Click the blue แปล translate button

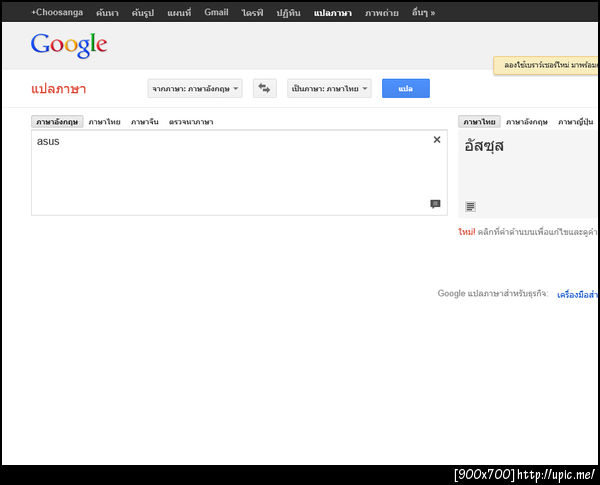pyautogui.click(x=406, y=88)
